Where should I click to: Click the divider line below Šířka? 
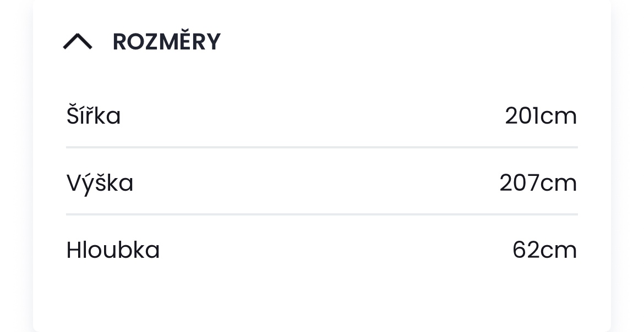[322, 147]
